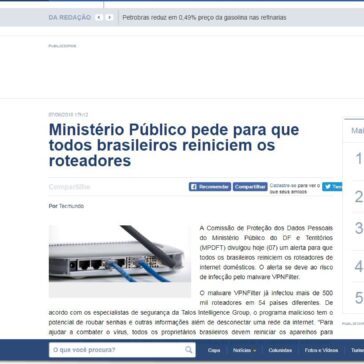Open the Petrobras gasoline price headline
The image size is (364, 364).
[204, 18]
